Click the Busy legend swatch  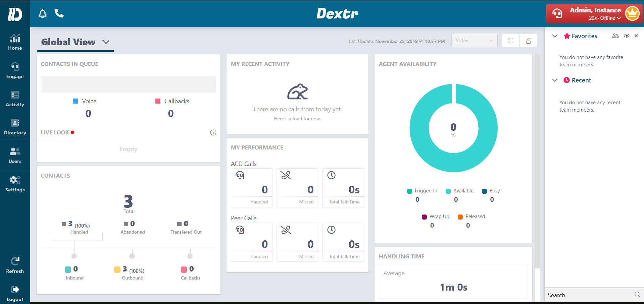click(x=484, y=191)
